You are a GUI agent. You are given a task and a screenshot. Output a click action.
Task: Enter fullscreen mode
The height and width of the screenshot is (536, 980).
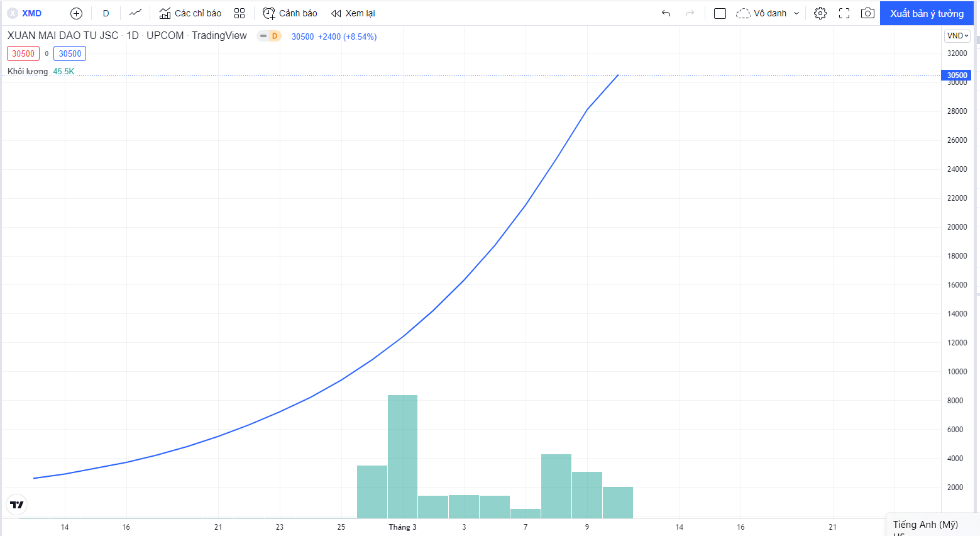pos(844,13)
